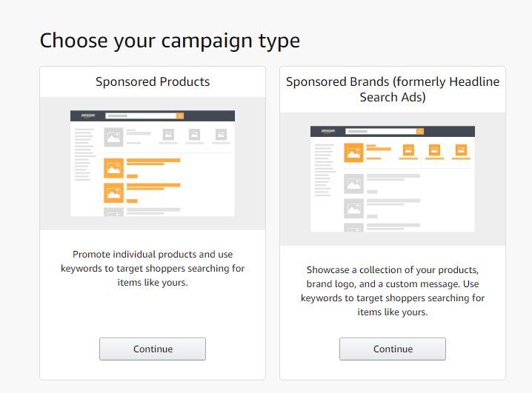This screenshot has height=393, width=532.
Task: Click the Sponsored Products preview illustration
Action: click(x=153, y=163)
